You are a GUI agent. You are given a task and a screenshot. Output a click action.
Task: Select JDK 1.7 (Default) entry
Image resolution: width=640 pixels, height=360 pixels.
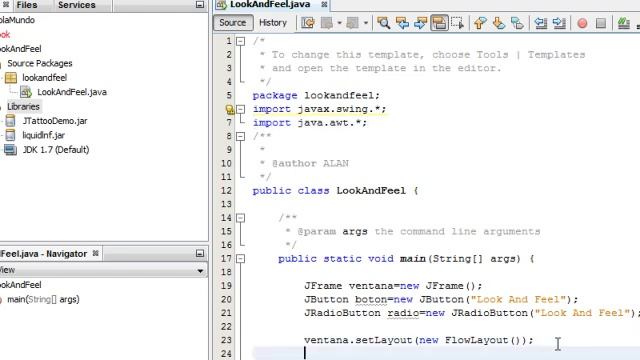tap(56, 149)
